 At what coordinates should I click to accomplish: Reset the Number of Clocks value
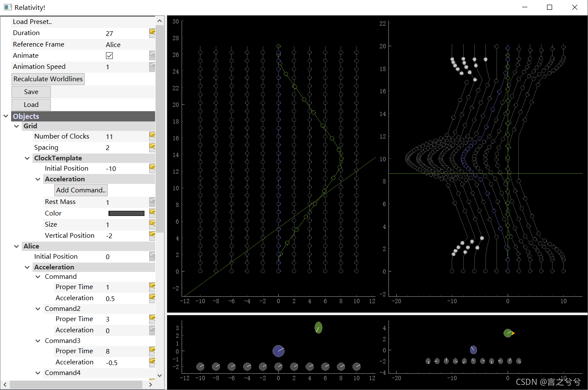pos(152,136)
